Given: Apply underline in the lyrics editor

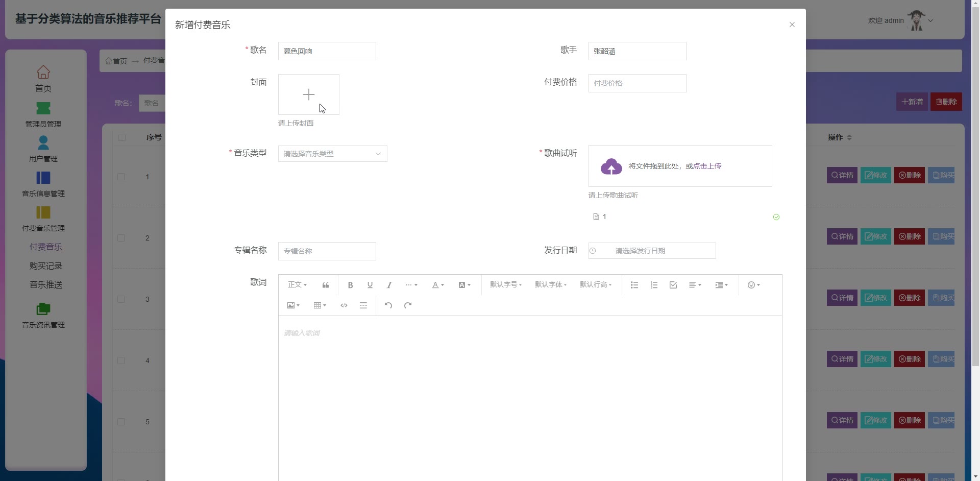Looking at the screenshot, I should pyautogui.click(x=370, y=285).
